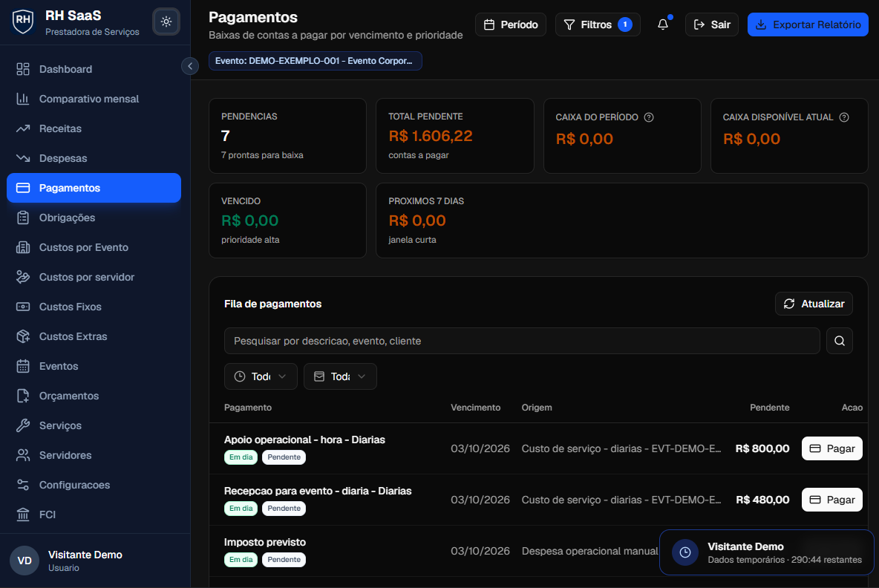The image size is (879, 588).
Task: Click the R$ 800,00 pending amount
Action: 762,448
